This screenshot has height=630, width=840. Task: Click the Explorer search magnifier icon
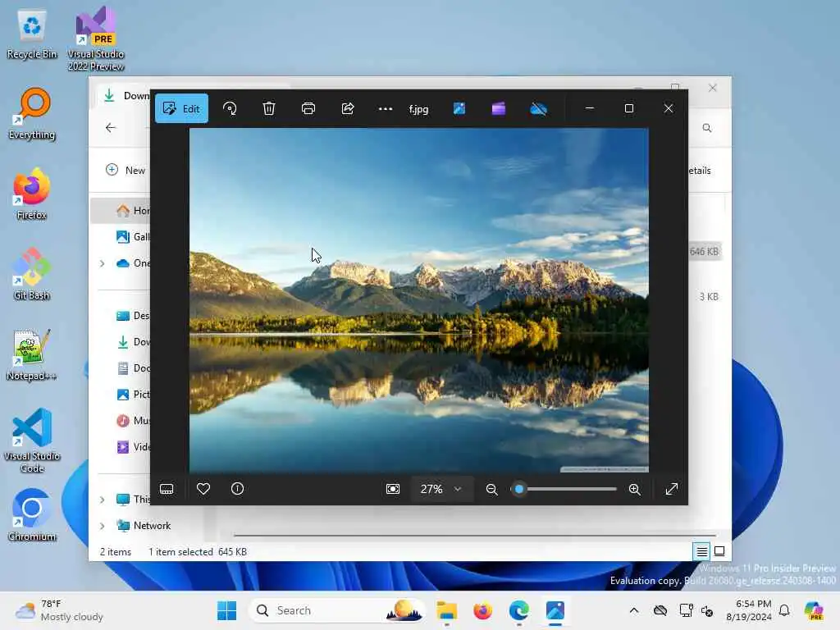[x=707, y=128]
